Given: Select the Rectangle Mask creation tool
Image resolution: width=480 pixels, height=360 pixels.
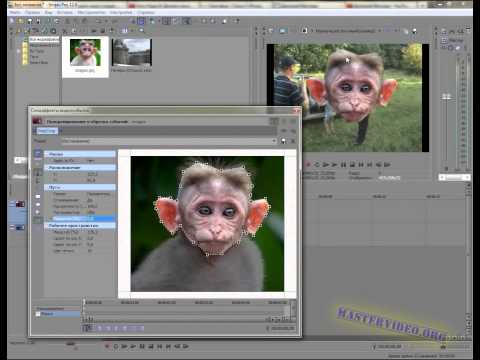Looking at the screenshot, I should (38, 197).
